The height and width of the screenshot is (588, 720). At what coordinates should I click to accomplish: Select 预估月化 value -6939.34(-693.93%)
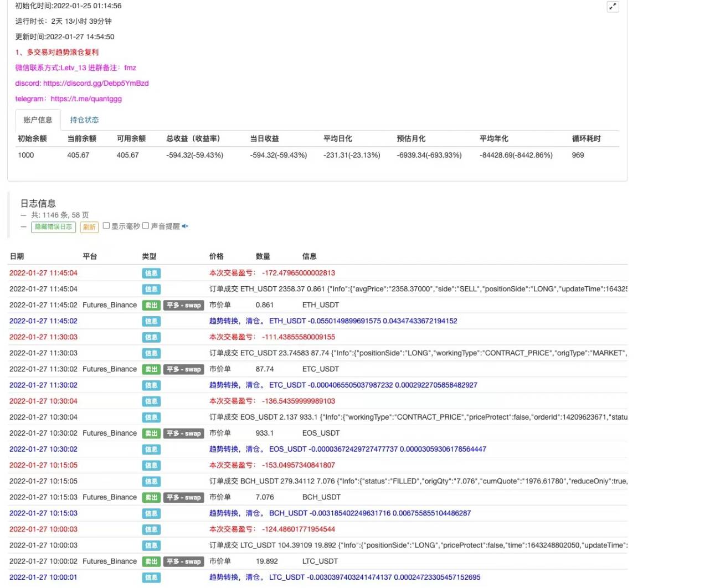click(x=429, y=155)
